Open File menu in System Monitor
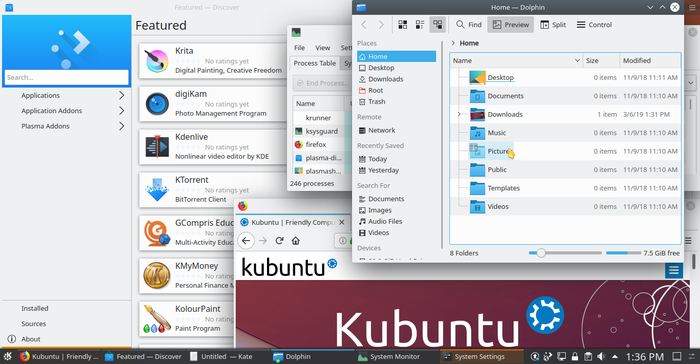This screenshot has width=700, height=364. 300,48
